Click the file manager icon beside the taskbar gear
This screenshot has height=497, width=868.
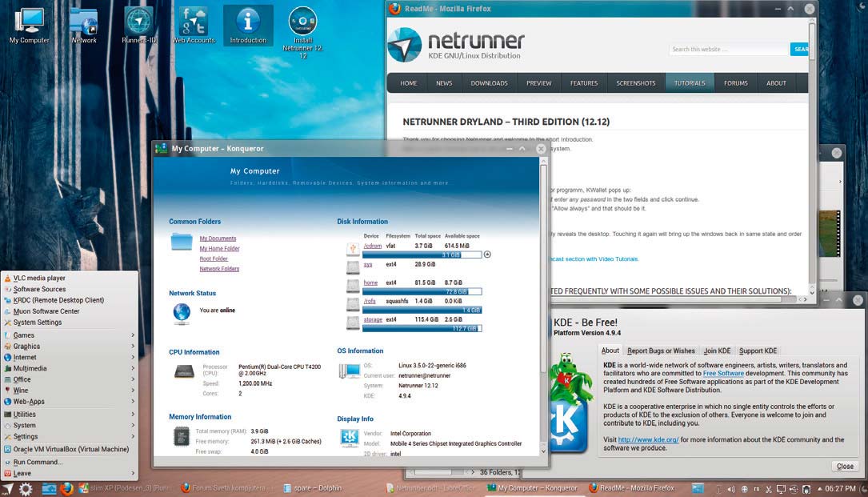coord(49,489)
